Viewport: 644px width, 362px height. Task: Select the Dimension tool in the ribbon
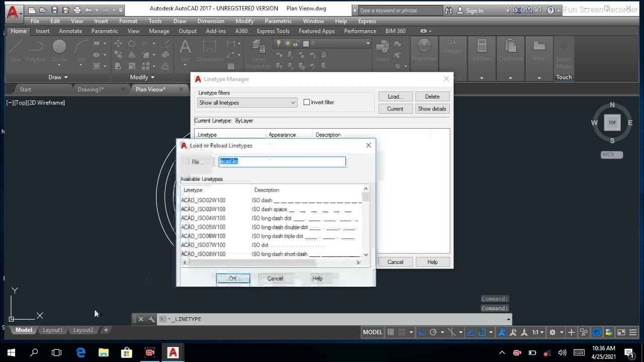pos(210,51)
